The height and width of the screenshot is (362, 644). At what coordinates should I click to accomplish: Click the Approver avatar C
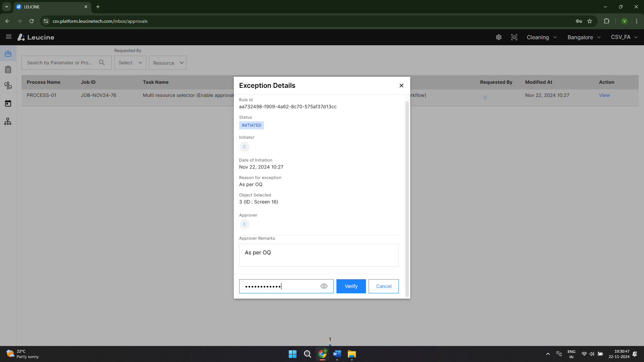point(245,224)
